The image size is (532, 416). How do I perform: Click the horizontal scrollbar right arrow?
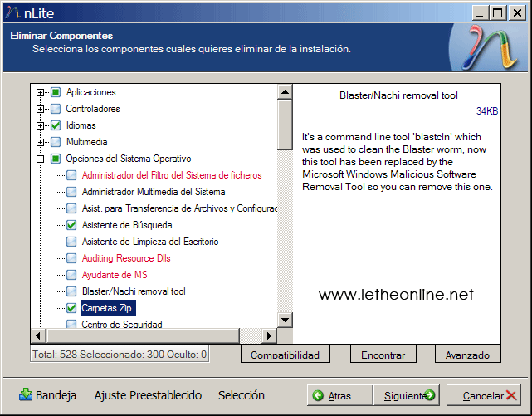pos(270,336)
